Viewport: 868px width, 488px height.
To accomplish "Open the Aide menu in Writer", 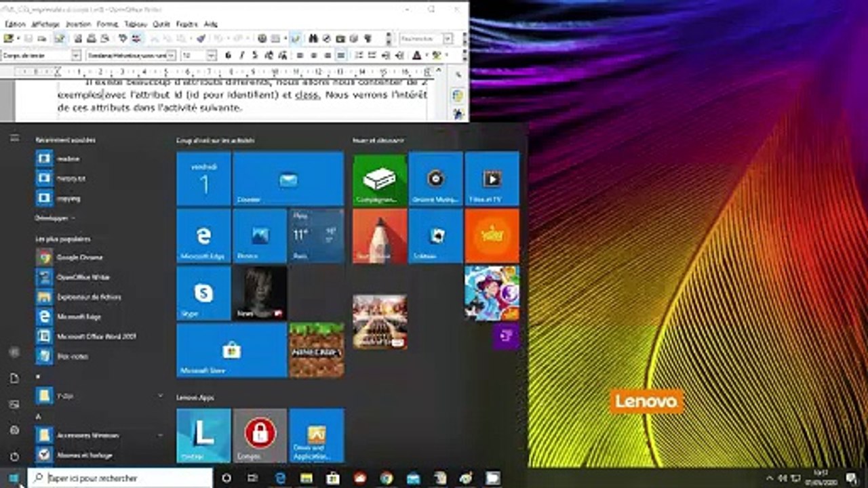I will click(x=211, y=24).
